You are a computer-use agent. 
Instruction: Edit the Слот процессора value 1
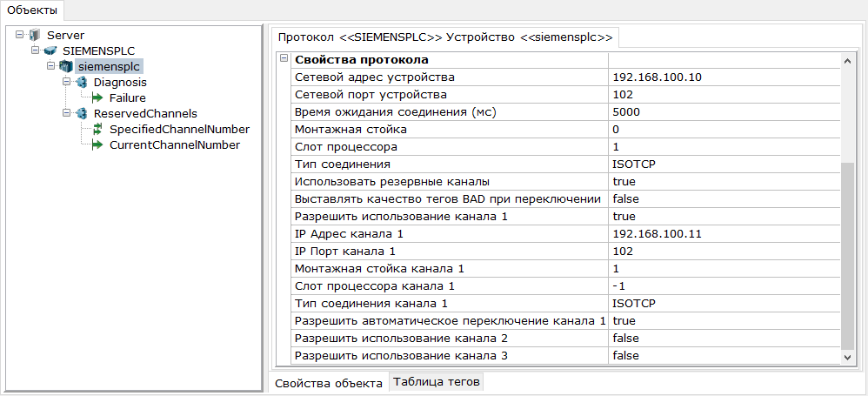point(724,147)
